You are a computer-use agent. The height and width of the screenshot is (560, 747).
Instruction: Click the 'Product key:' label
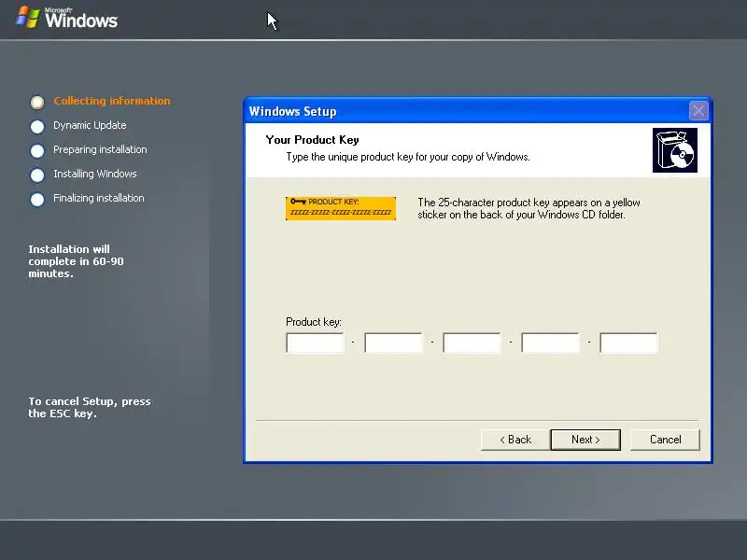[x=314, y=322]
